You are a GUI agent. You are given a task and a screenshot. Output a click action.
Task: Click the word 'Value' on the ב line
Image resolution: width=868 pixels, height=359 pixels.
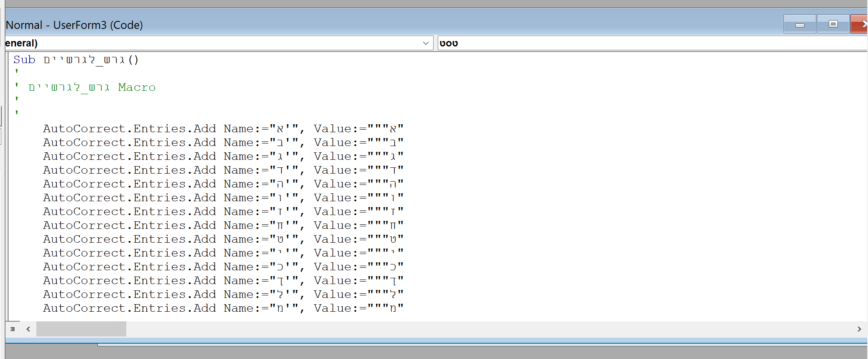(332, 143)
